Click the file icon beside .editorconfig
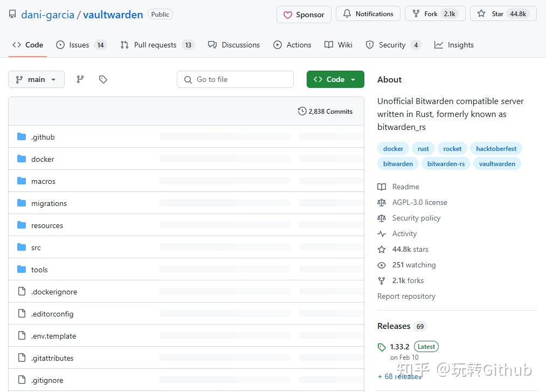Viewport: 546px width, 392px height. click(x=22, y=314)
